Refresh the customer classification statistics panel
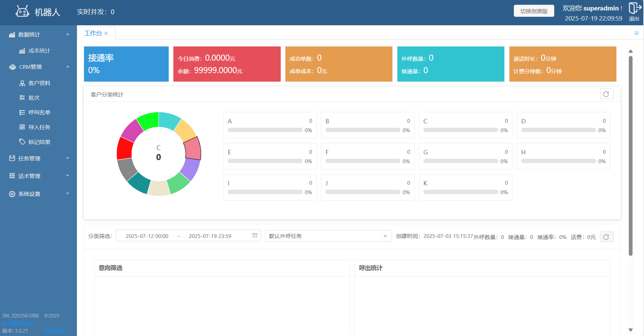This screenshot has width=644, height=336. click(x=606, y=94)
